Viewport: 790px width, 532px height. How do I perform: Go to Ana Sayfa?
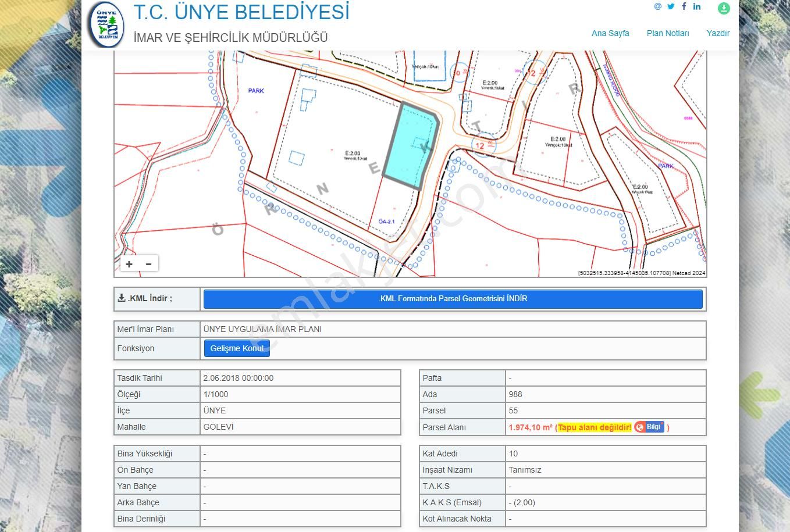pos(610,33)
